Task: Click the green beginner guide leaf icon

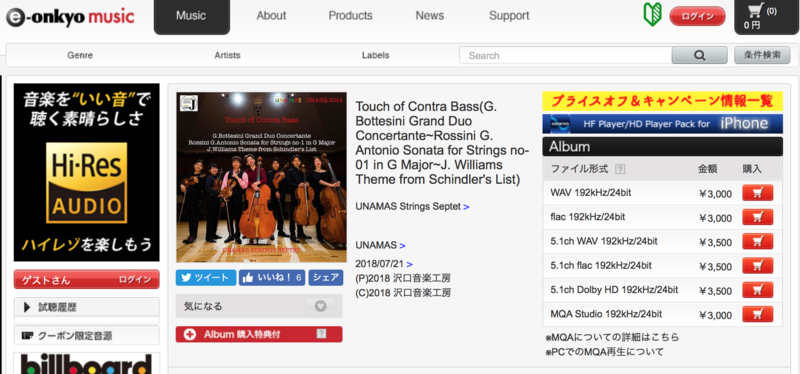Action: pos(652,15)
